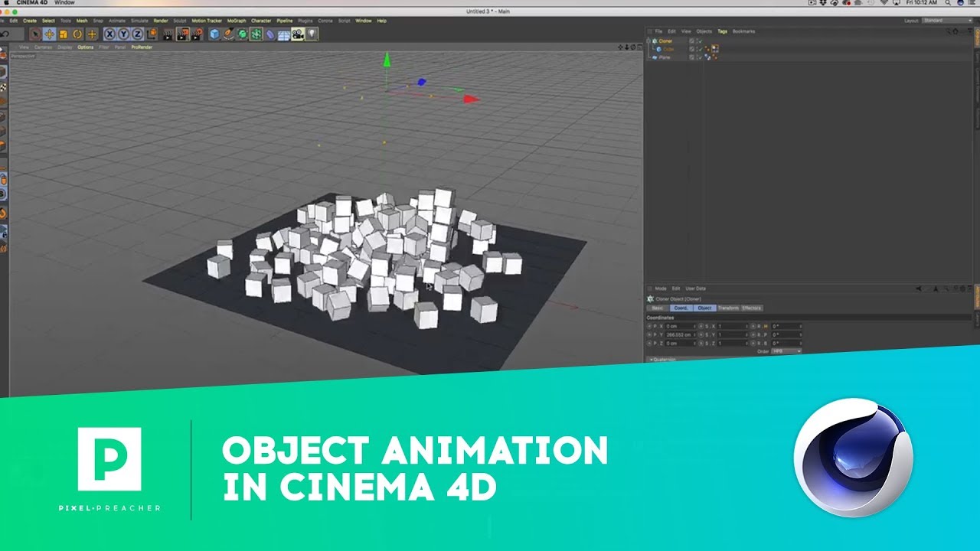Click R.H value stepper arrows
Screen dimensions: 980x551
[801, 326]
